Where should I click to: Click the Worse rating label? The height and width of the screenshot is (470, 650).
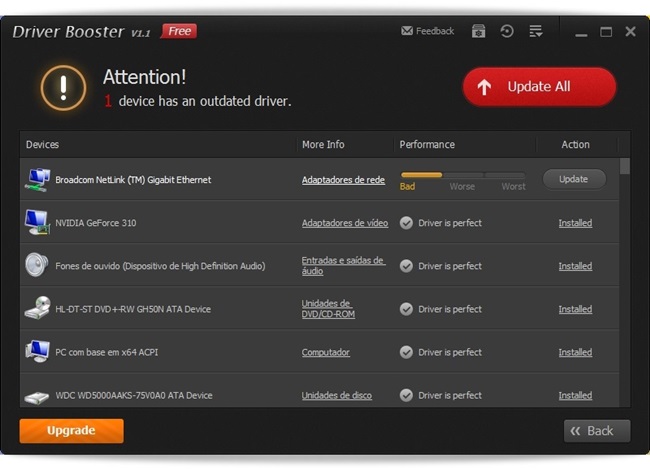point(462,187)
